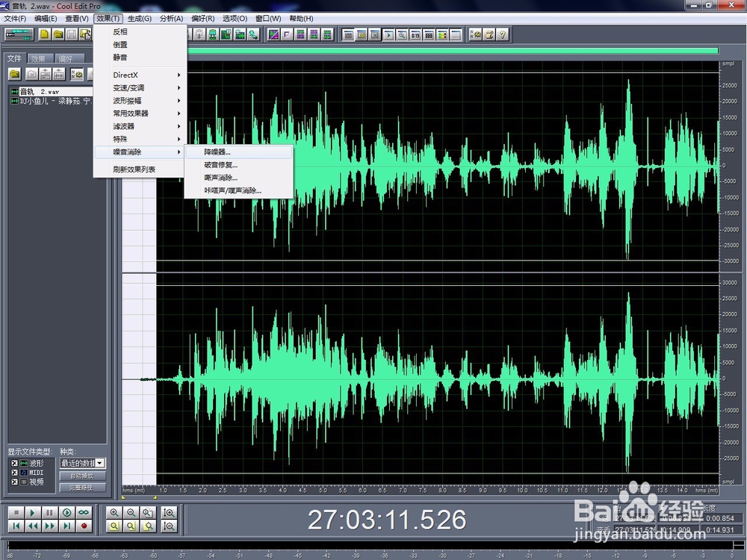The height and width of the screenshot is (560, 747).
Task: Expand the 波形振幅 submenu
Action: click(x=140, y=101)
